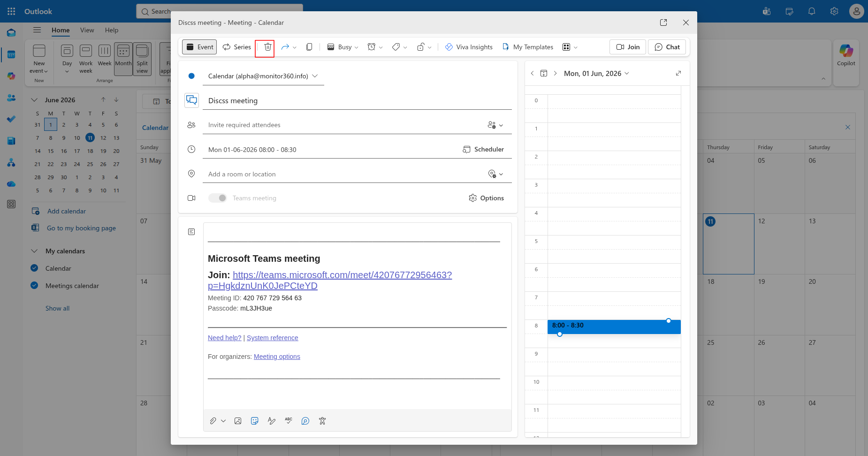868x456 pixels.
Task: Go to next day in the day pane
Action: point(556,73)
